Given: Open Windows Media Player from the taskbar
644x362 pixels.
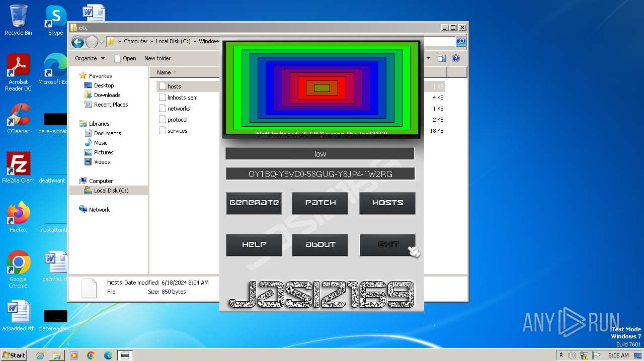Looking at the screenshot, I should (74, 355).
